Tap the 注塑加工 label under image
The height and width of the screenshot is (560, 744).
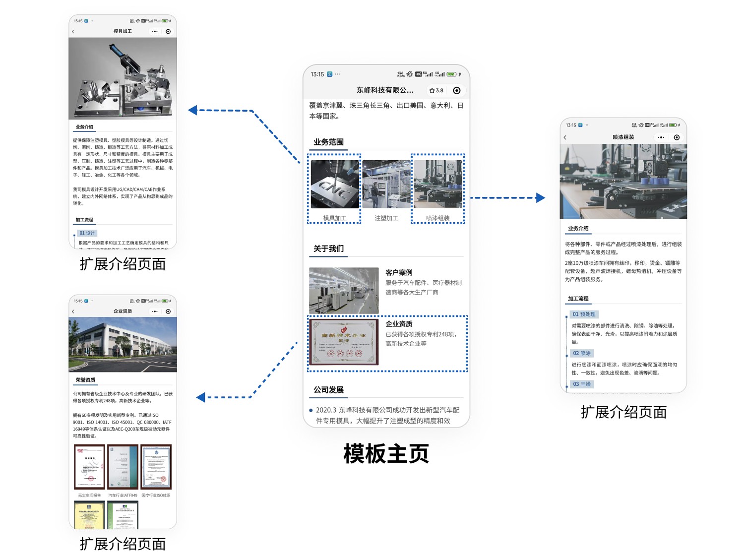click(386, 218)
